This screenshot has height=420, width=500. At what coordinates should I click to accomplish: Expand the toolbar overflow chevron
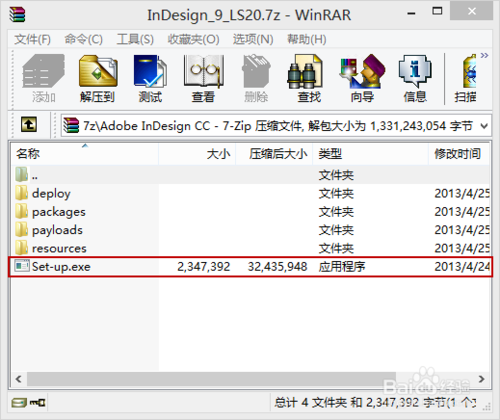484,55
